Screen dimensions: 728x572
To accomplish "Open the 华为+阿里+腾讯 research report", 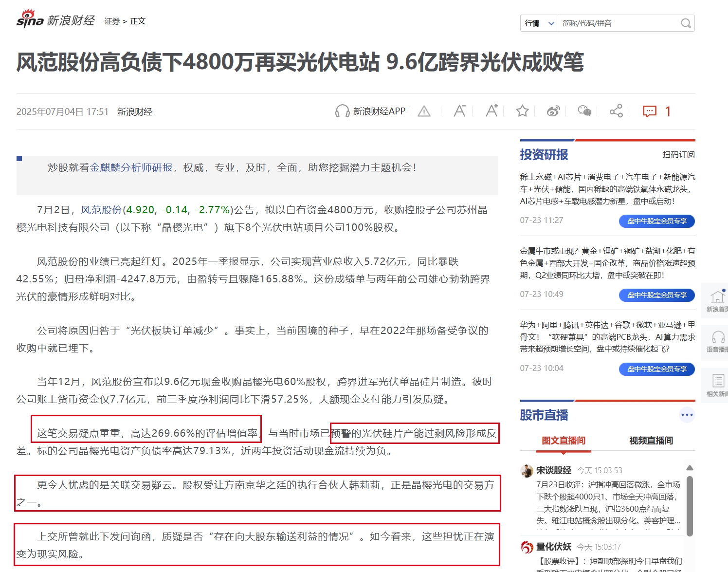I will pyautogui.click(x=607, y=337).
